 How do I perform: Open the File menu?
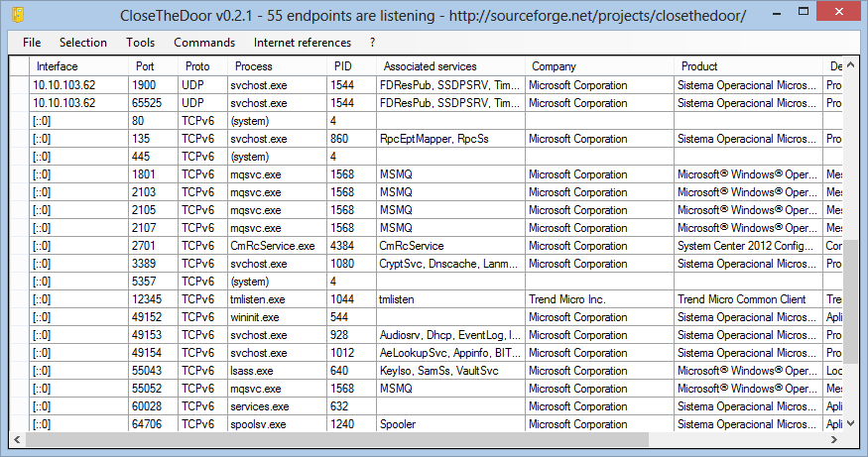coord(32,43)
